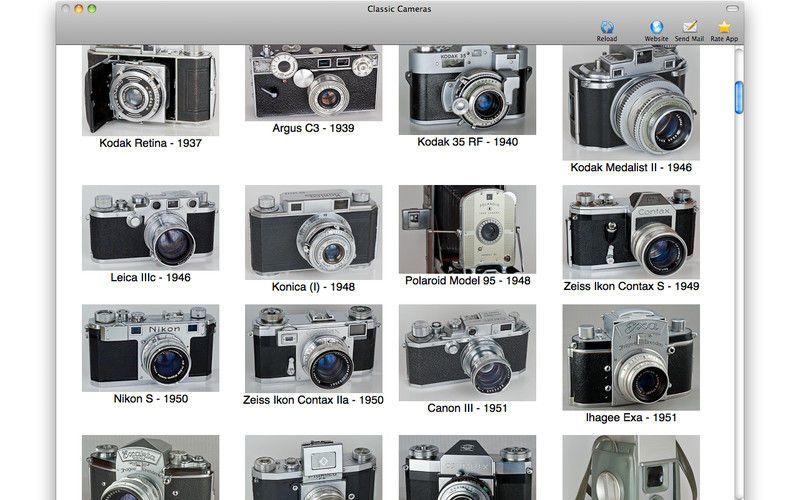Click the 'Nikon S - 1950' caption
Viewport: 800px width, 500px height.
click(x=151, y=399)
